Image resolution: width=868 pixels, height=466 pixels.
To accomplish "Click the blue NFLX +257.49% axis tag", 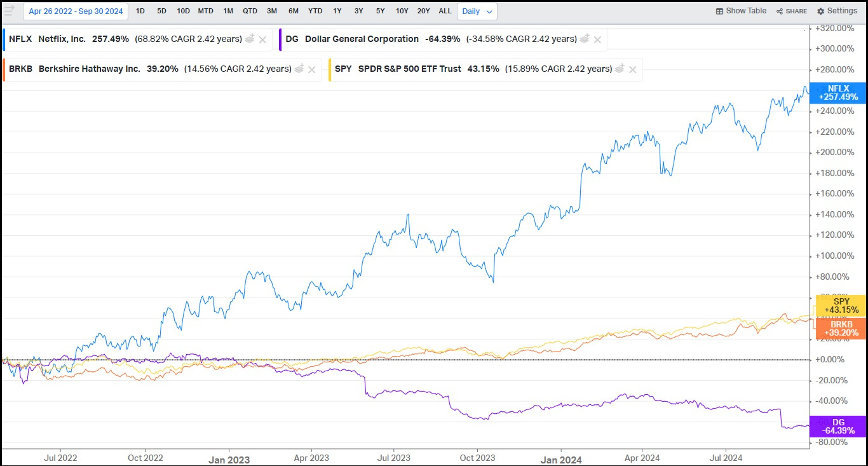I will point(838,93).
